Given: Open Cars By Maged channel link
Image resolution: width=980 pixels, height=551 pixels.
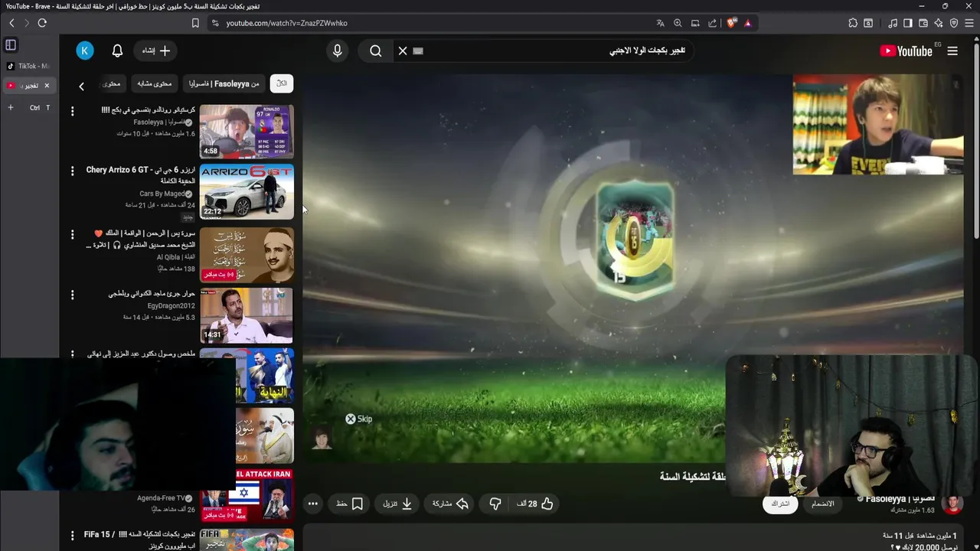Looking at the screenshot, I should [162, 194].
